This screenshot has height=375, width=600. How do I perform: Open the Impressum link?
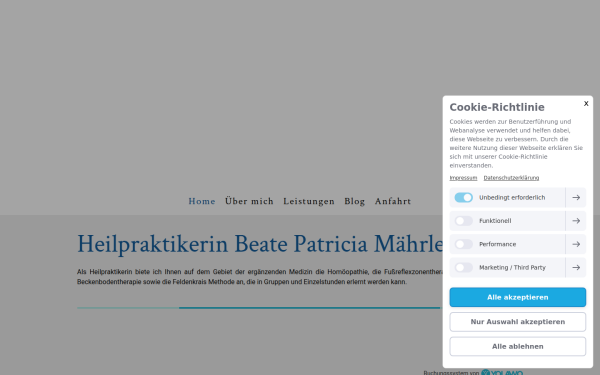click(x=463, y=178)
